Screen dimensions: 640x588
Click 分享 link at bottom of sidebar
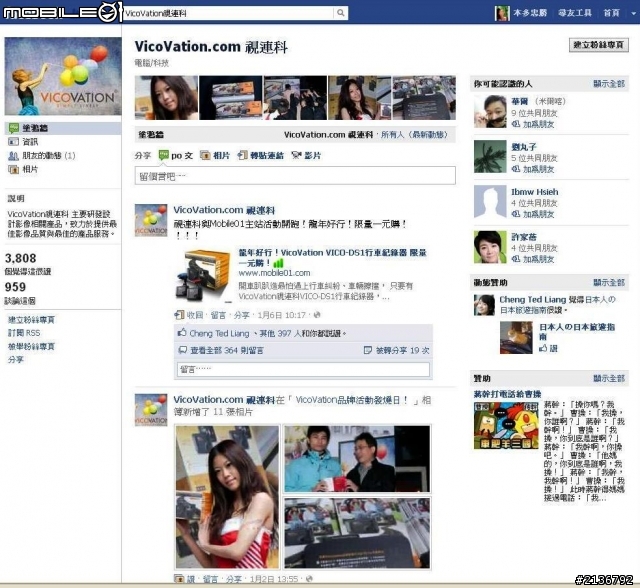16,359
